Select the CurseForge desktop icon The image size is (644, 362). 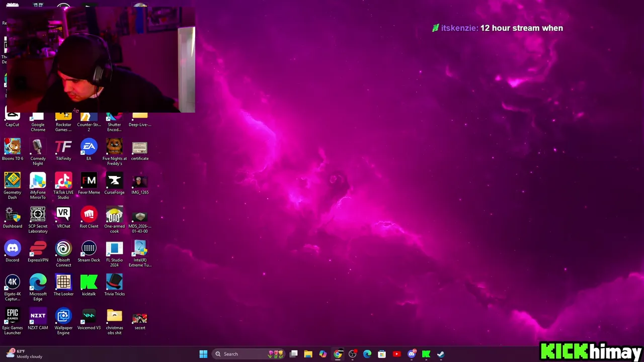[114, 184]
